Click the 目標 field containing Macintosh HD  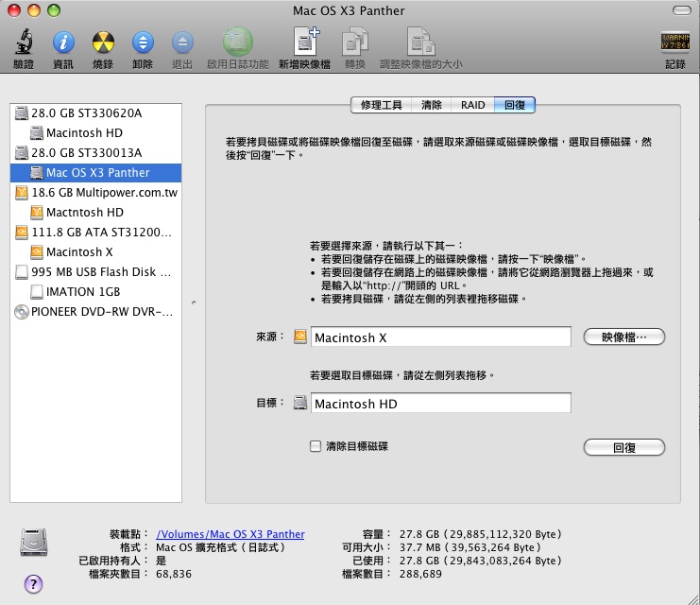pyautogui.click(x=440, y=403)
